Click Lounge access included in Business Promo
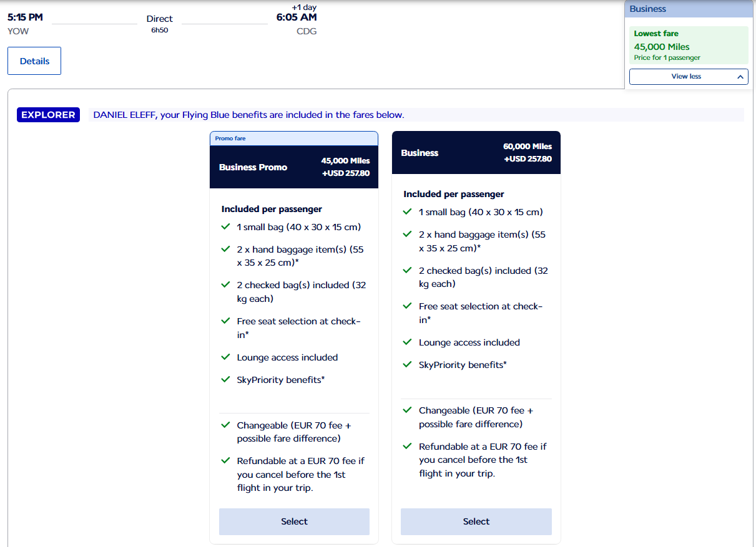756x547 pixels. point(287,357)
